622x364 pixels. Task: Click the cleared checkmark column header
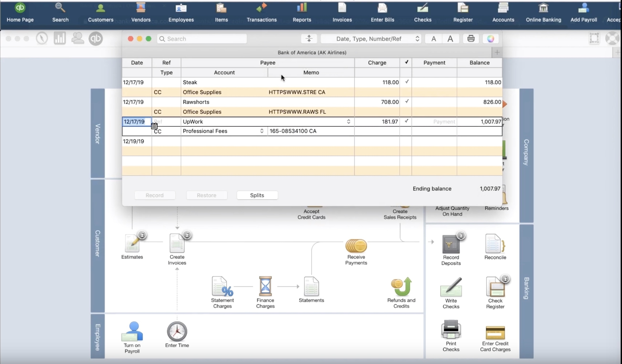(x=406, y=62)
